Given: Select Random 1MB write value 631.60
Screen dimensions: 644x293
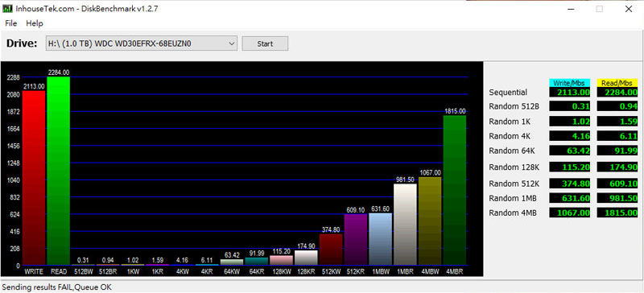Looking at the screenshot, I should coord(569,198).
